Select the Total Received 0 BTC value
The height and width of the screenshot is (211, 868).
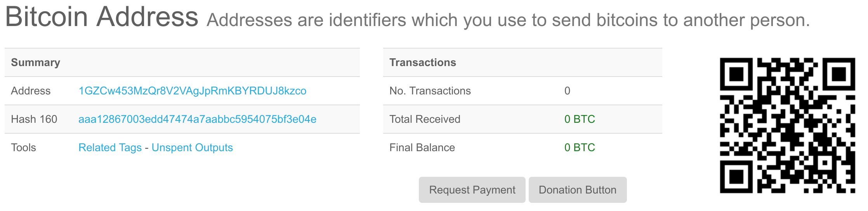(579, 119)
